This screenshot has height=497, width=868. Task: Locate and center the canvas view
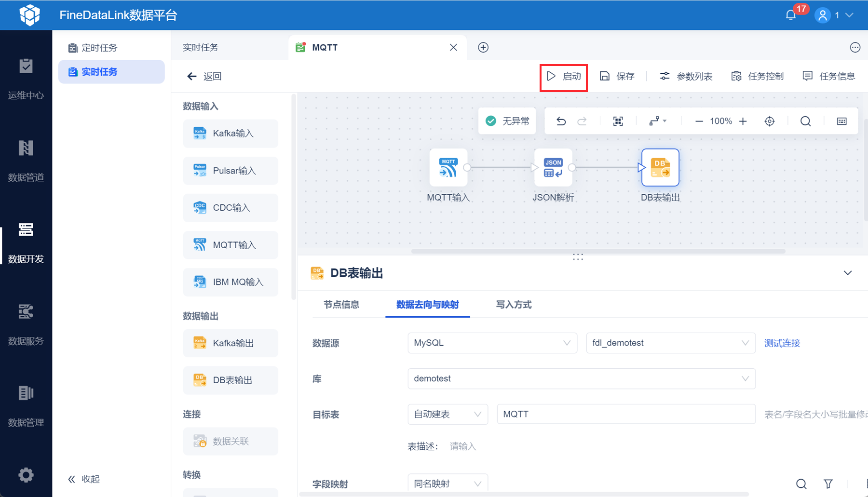770,121
